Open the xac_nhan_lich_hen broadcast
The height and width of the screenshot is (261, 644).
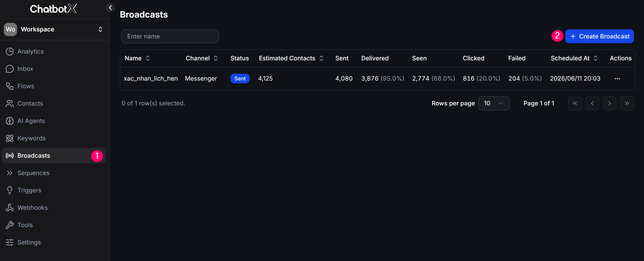151,79
